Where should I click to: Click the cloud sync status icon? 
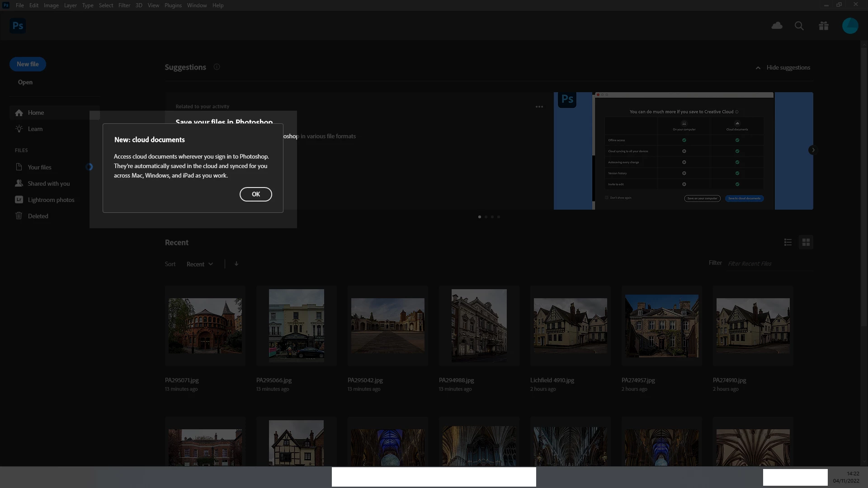click(x=777, y=26)
